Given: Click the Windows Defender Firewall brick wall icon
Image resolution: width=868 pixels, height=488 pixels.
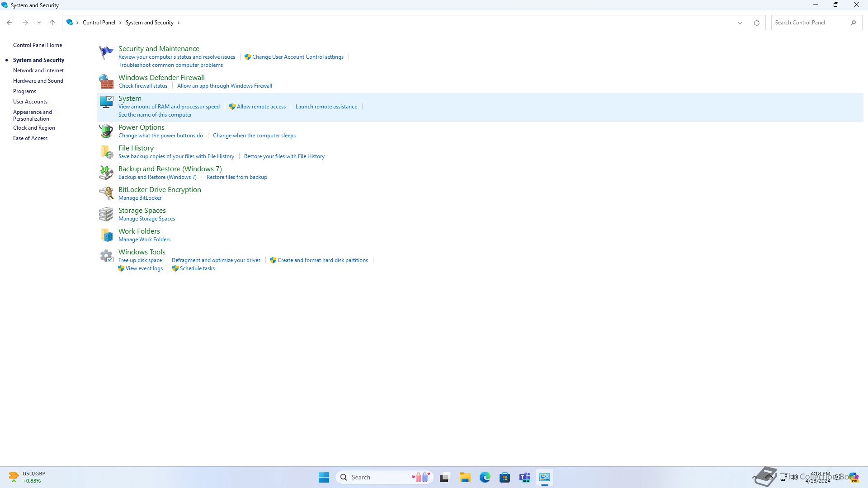Looking at the screenshot, I should (x=106, y=81).
